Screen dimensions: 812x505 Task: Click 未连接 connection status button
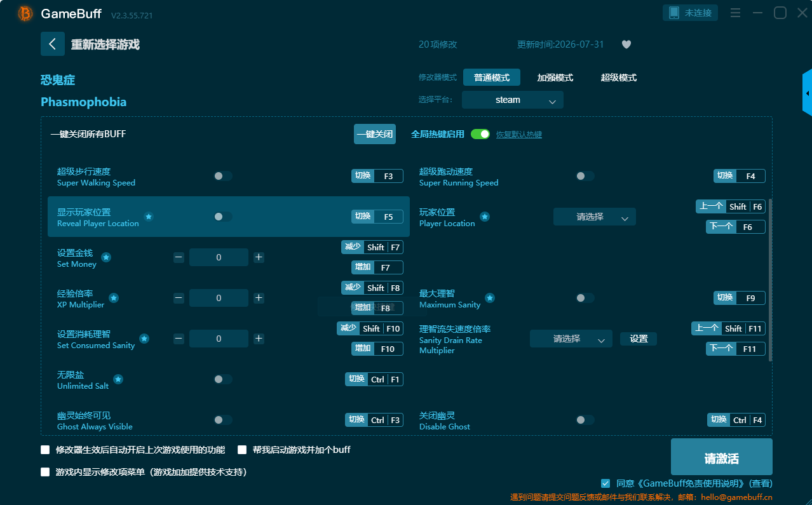tap(691, 13)
